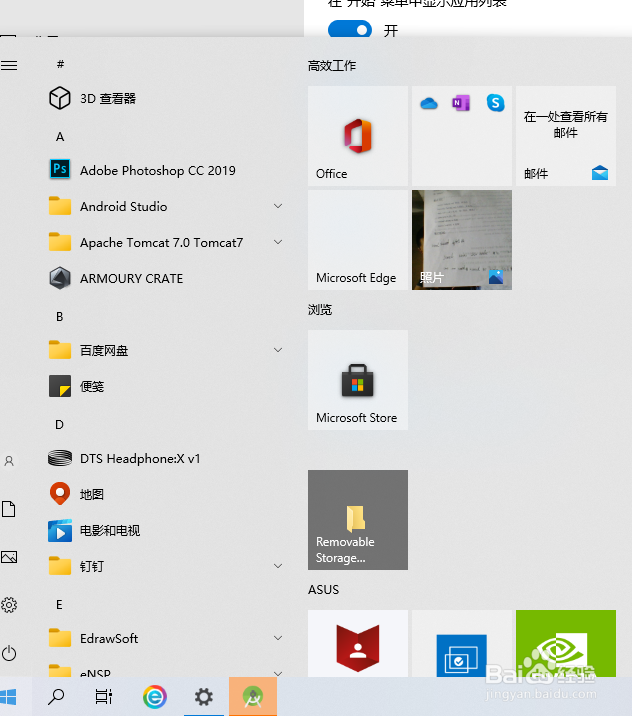Open taskbar search magnifier
This screenshot has height=716, width=632.
click(x=56, y=697)
